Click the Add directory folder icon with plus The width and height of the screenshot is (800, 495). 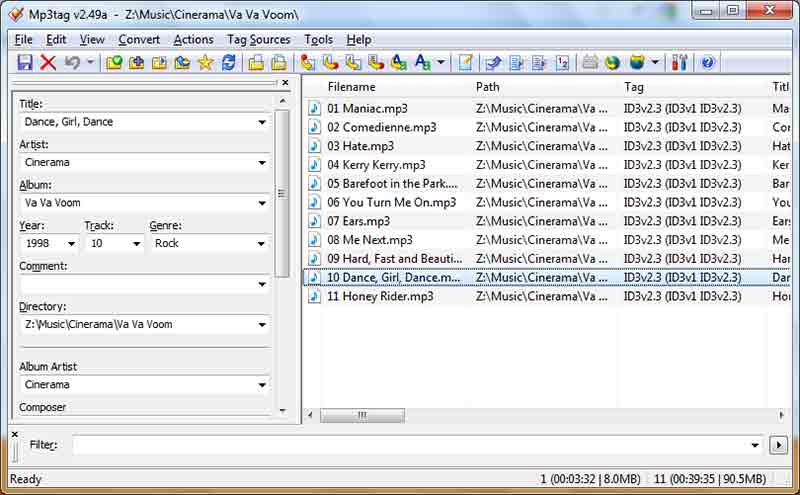pos(137,62)
